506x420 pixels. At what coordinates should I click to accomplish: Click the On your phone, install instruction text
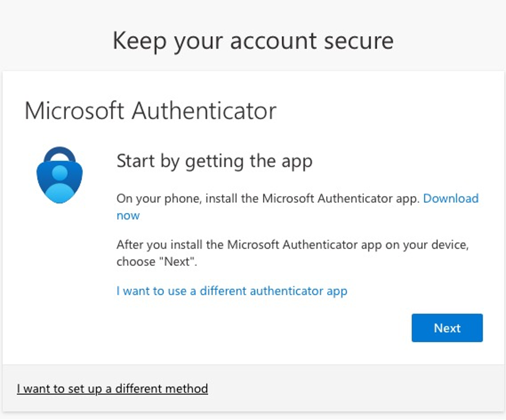coord(268,198)
